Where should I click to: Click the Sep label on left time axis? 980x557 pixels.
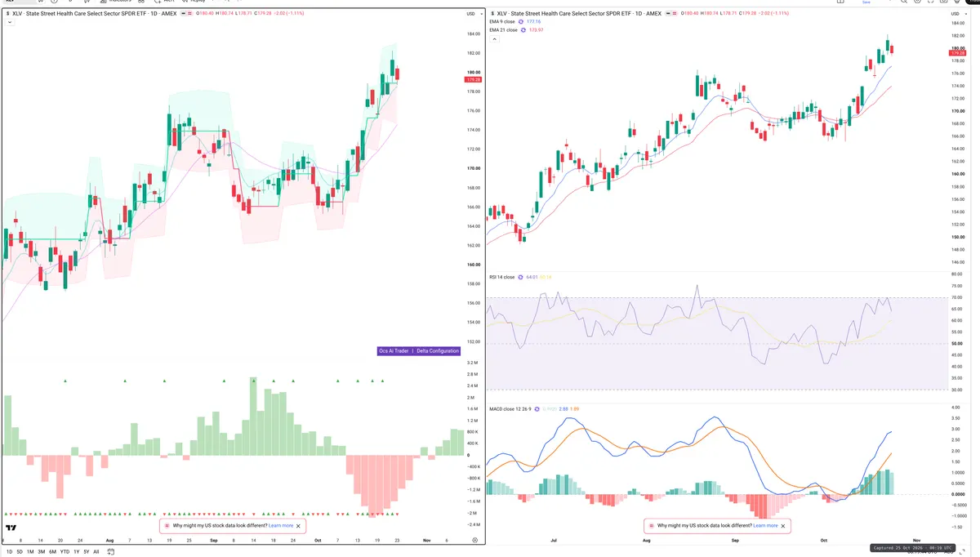(214, 540)
